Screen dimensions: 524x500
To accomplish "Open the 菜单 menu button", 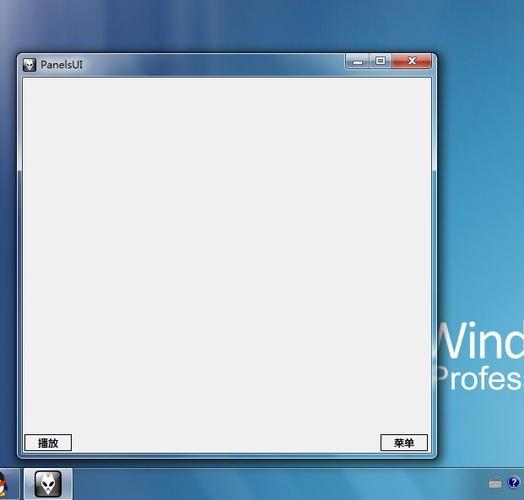I will 404,443.
